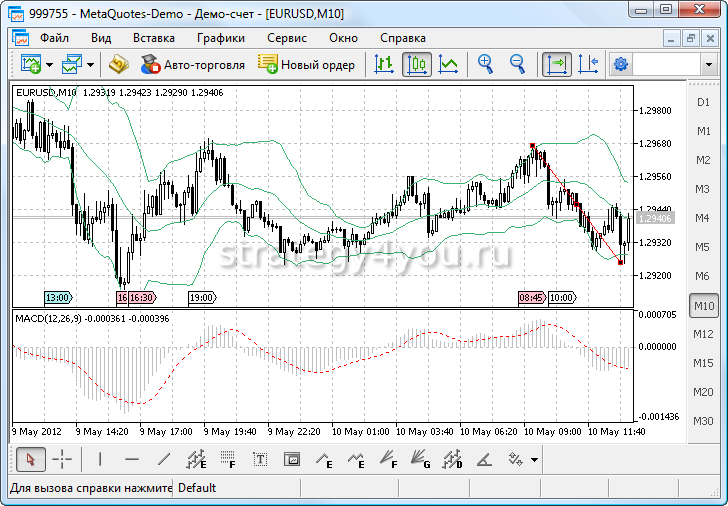The image size is (728, 506).
Task: Expand the profiles dropdown arrow
Action: point(90,65)
